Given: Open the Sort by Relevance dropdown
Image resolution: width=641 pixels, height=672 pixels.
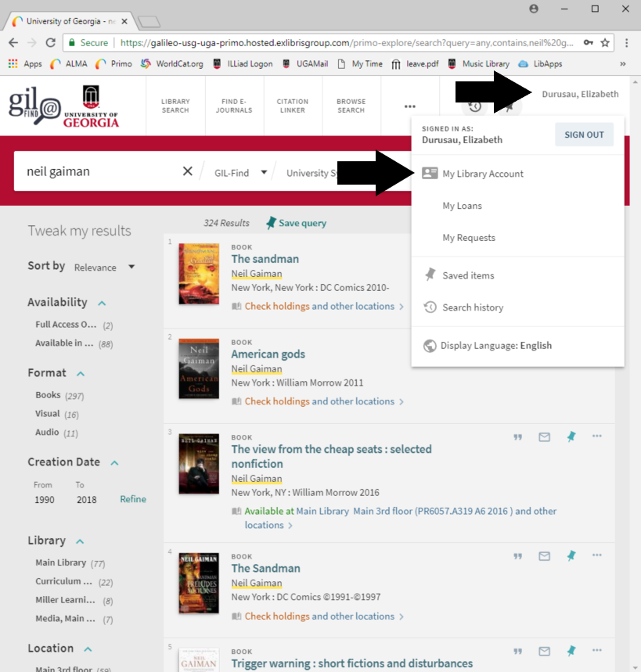Looking at the screenshot, I should 104,268.
